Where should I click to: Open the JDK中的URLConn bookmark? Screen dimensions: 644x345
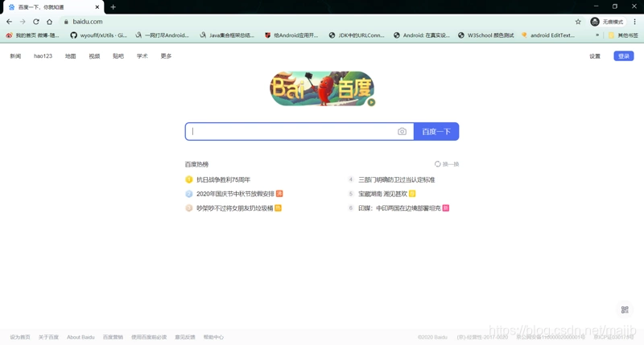(357, 35)
